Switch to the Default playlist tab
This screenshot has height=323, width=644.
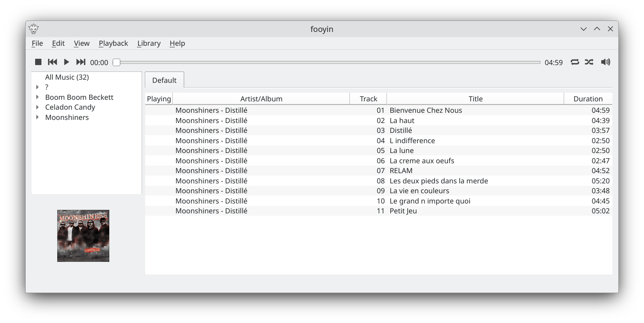pos(164,80)
